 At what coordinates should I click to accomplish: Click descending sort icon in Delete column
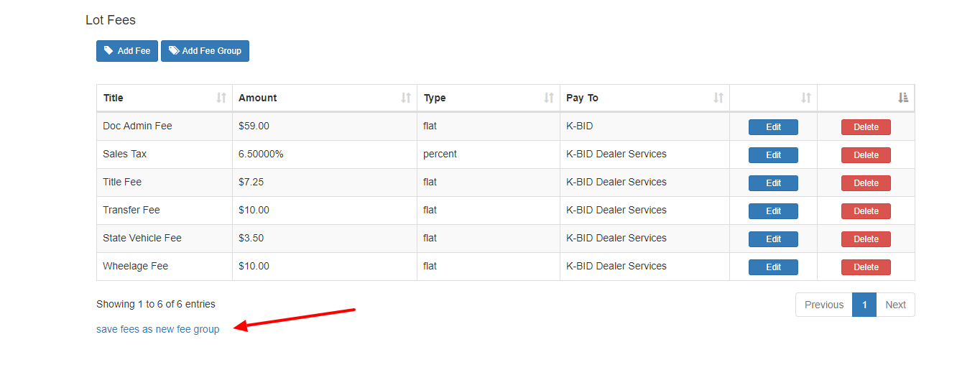click(x=903, y=98)
